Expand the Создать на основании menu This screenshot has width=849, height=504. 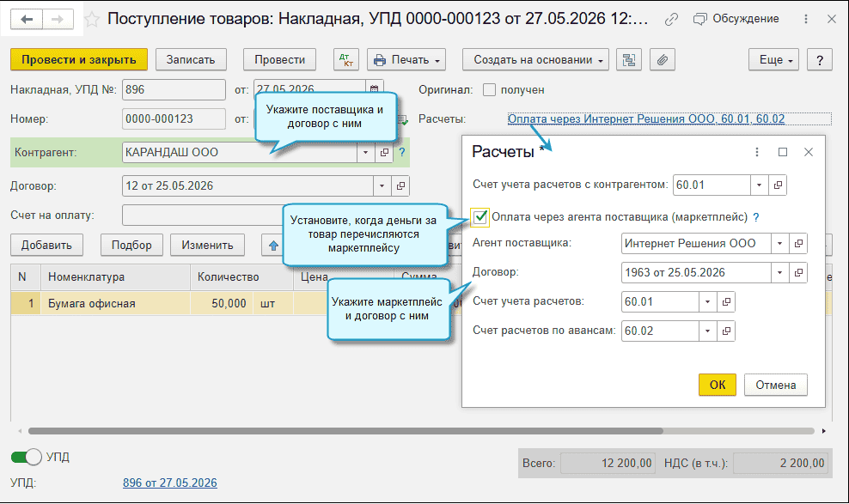535,59
